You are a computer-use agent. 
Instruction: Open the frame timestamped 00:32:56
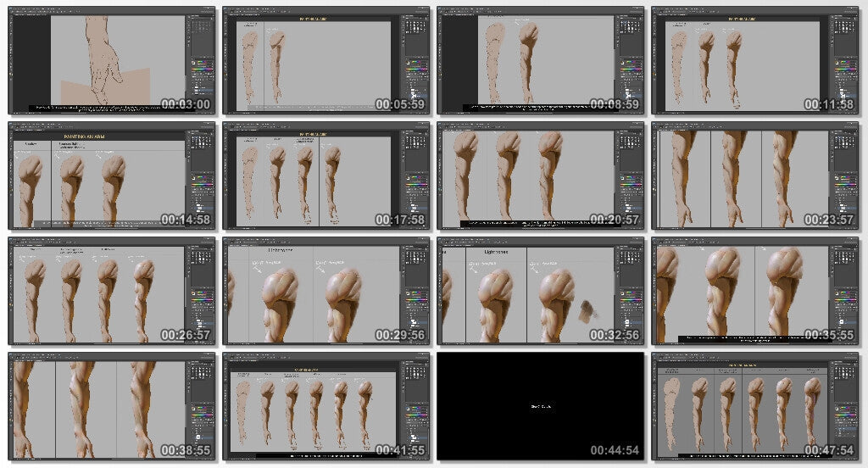pyautogui.click(x=540, y=291)
